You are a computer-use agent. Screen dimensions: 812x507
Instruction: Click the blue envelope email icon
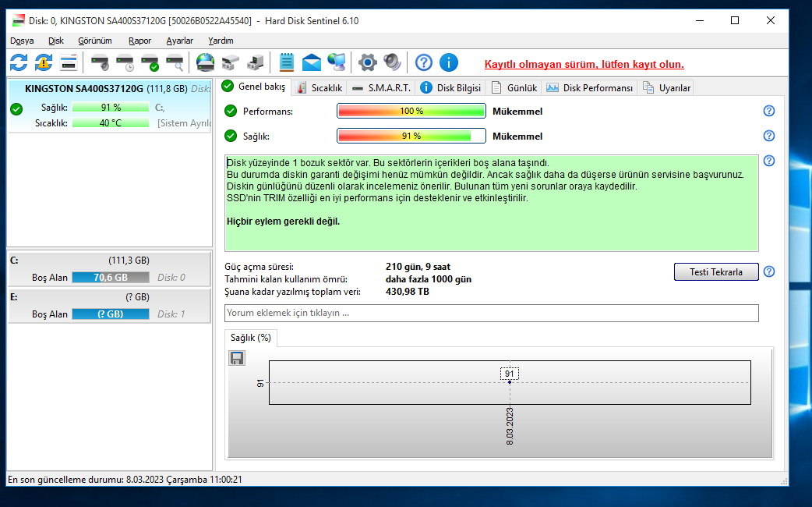[x=311, y=62]
